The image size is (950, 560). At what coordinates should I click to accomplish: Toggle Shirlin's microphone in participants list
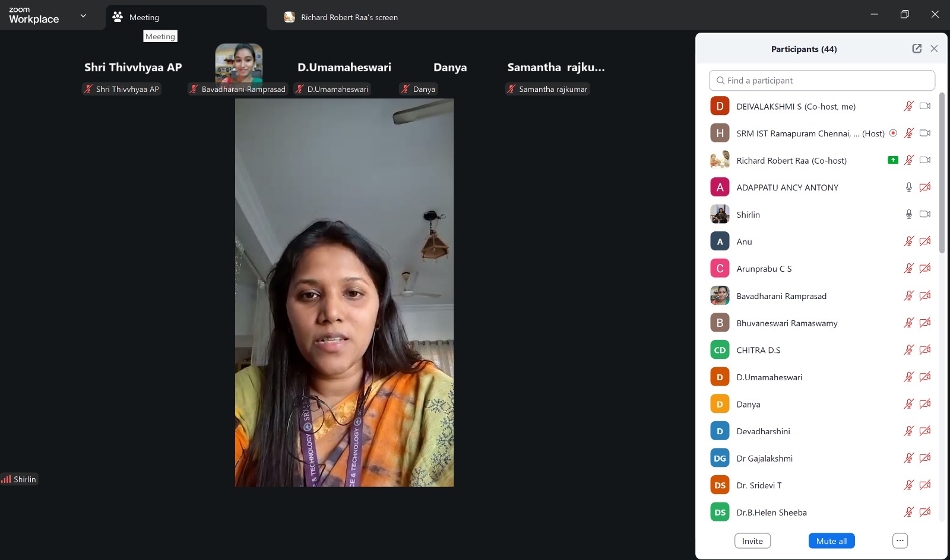point(908,214)
